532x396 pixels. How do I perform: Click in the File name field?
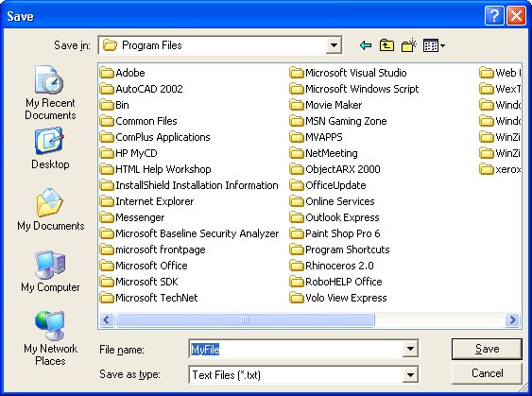pyautogui.click(x=296, y=349)
